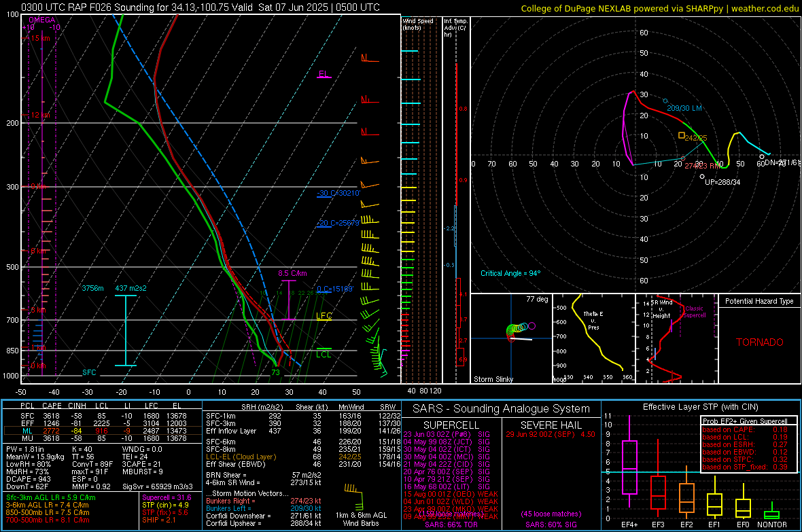Viewport: 802px width, 532px height.
Task: Click the Potential Hazard Type header
Action: coord(760,301)
